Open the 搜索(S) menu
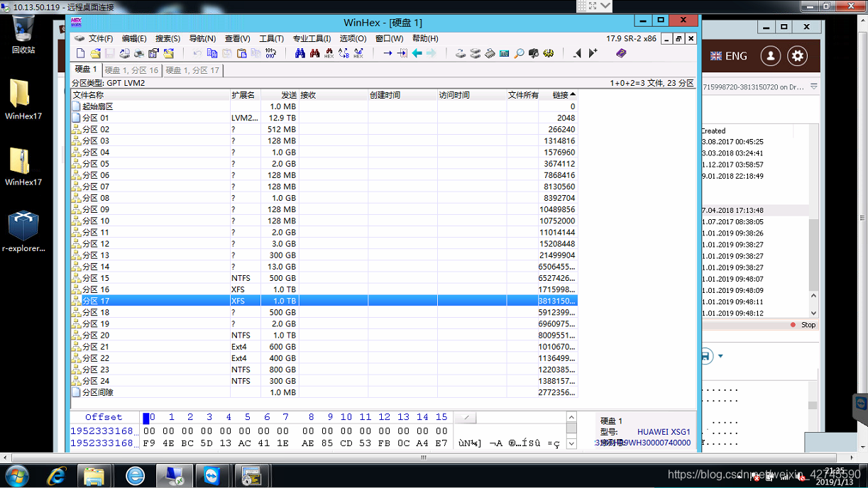 (167, 38)
